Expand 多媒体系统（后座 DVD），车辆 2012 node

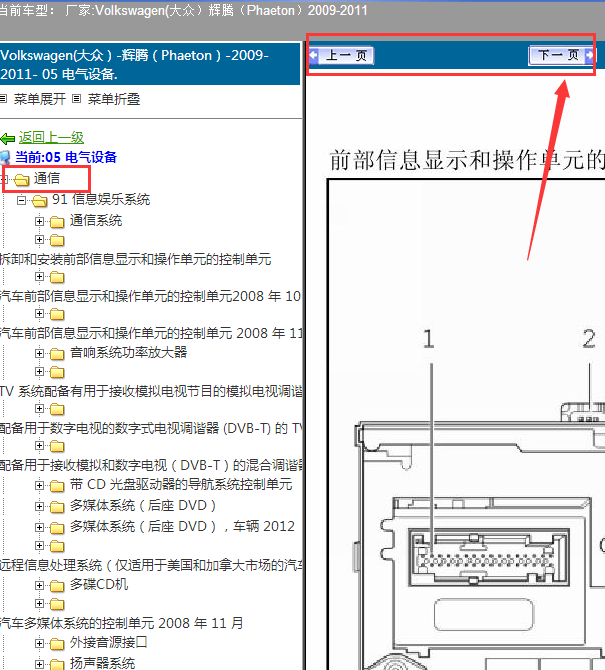[39, 527]
